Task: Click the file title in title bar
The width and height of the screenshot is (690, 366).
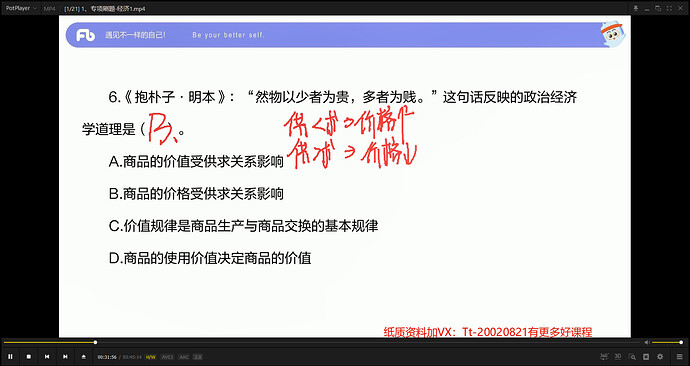Action: [x=105, y=9]
